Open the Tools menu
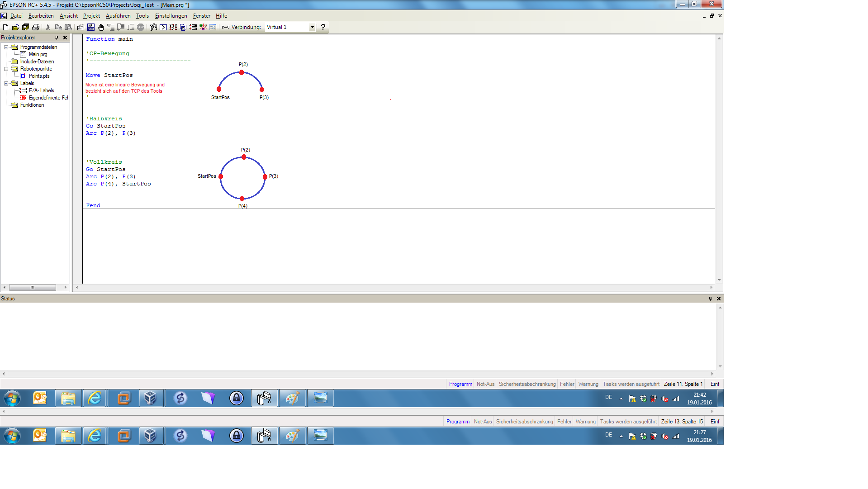This screenshot has width=868, height=489. pyautogui.click(x=142, y=16)
